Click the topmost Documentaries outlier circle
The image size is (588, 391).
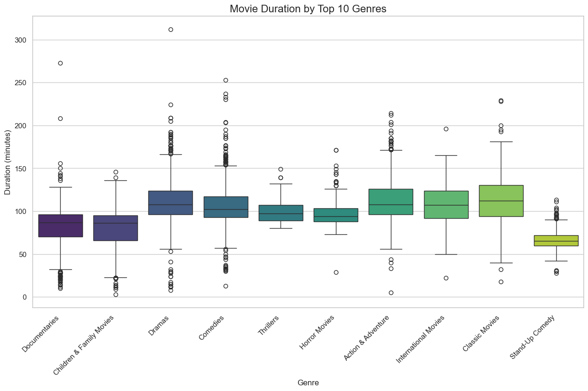coord(60,63)
